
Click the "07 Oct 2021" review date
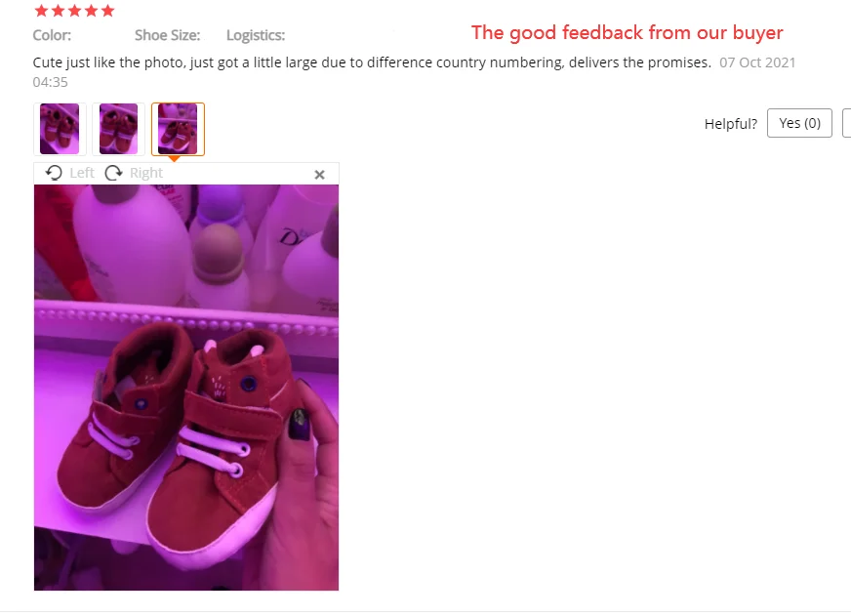point(757,62)
